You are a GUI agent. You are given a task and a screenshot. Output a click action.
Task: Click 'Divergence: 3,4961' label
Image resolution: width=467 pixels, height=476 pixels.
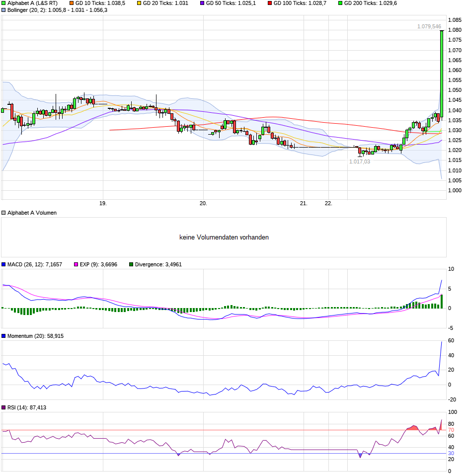click(158, 265)
